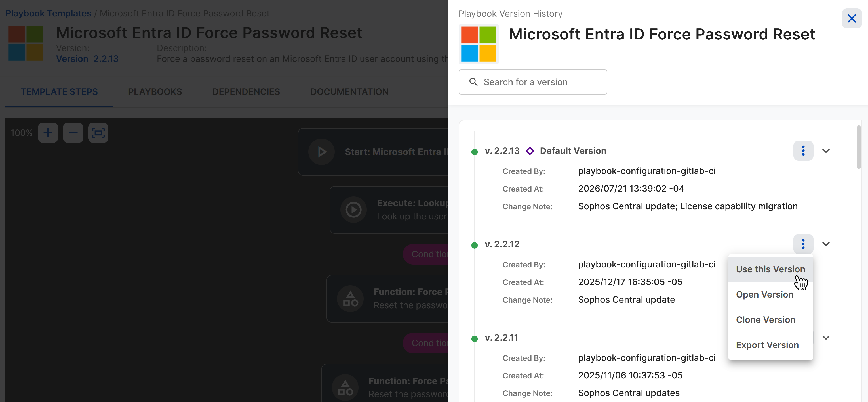Click the version history scrollbar
868x402 pixels.
pos(859,147)
